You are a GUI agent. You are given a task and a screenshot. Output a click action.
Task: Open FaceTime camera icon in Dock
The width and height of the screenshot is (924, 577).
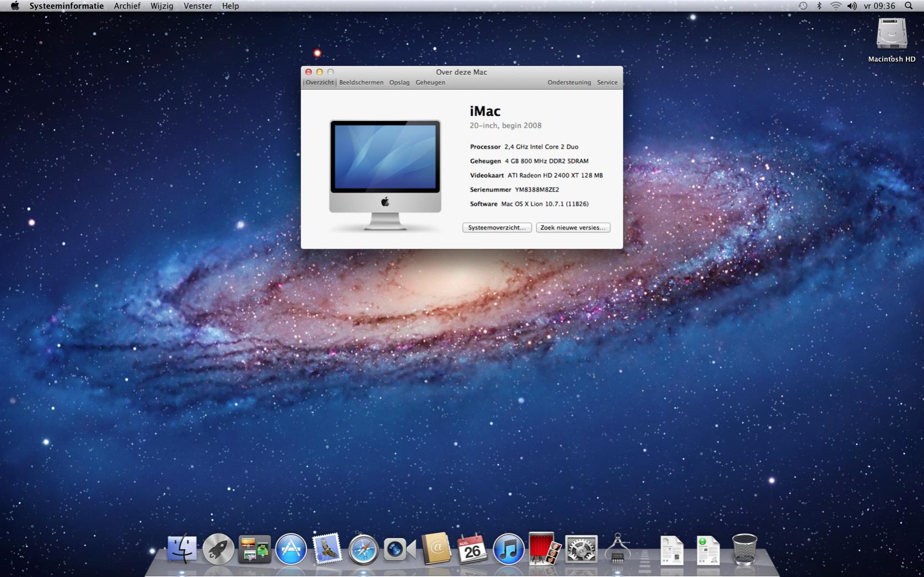399,549
